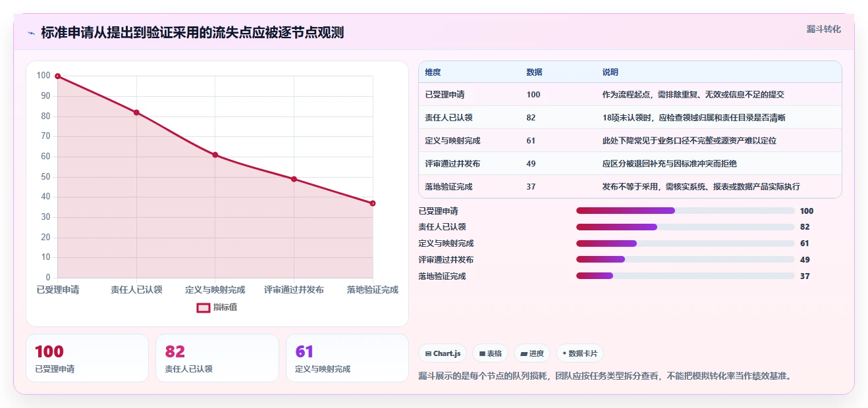Viewport: 868px width, 408px height.
Task: Click the description starting 作为流程起点
Action: click(x=693, y=95)
